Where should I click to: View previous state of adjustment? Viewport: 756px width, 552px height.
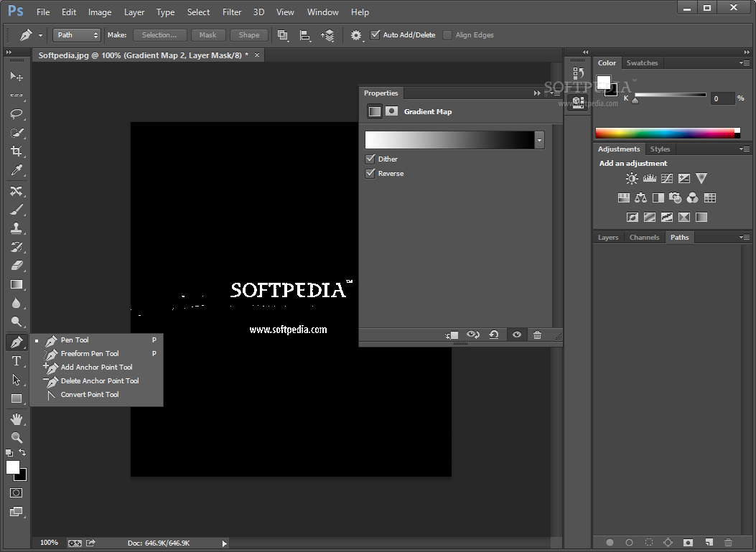click(473, 335)
